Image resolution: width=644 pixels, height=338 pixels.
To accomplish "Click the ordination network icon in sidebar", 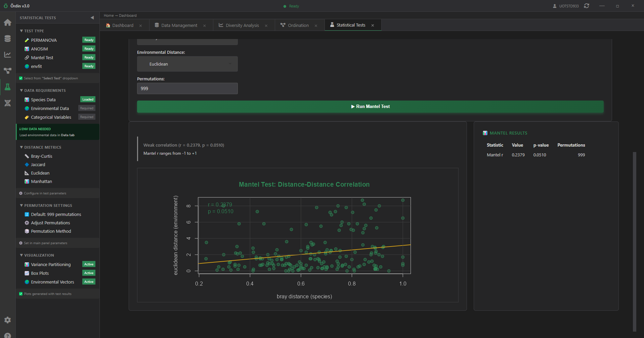I will [7, 71].
